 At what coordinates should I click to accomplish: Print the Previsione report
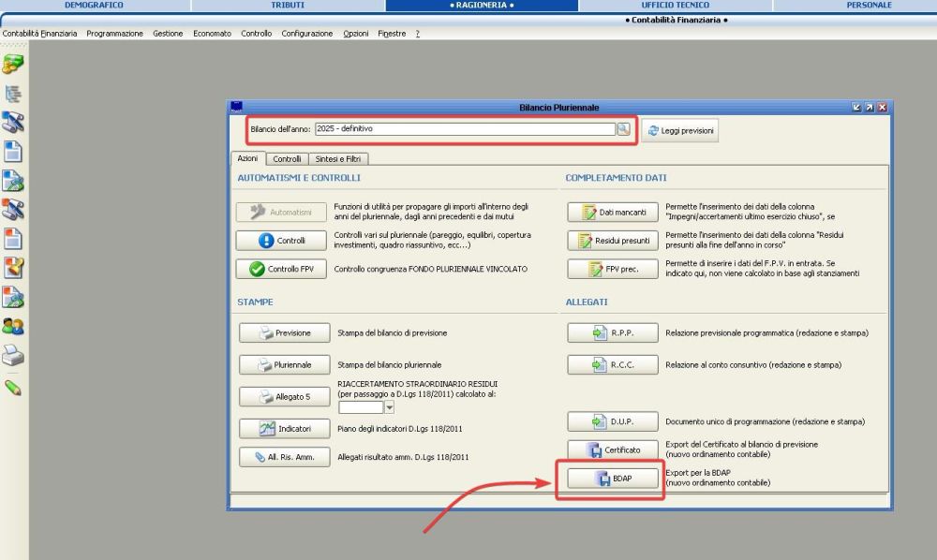[285, 332]
